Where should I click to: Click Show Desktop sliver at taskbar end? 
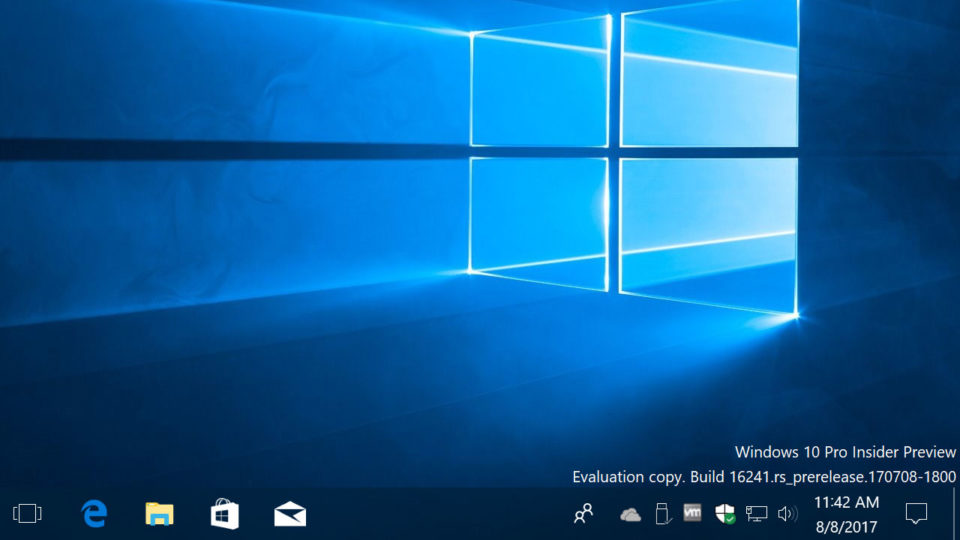pos(954,514)
